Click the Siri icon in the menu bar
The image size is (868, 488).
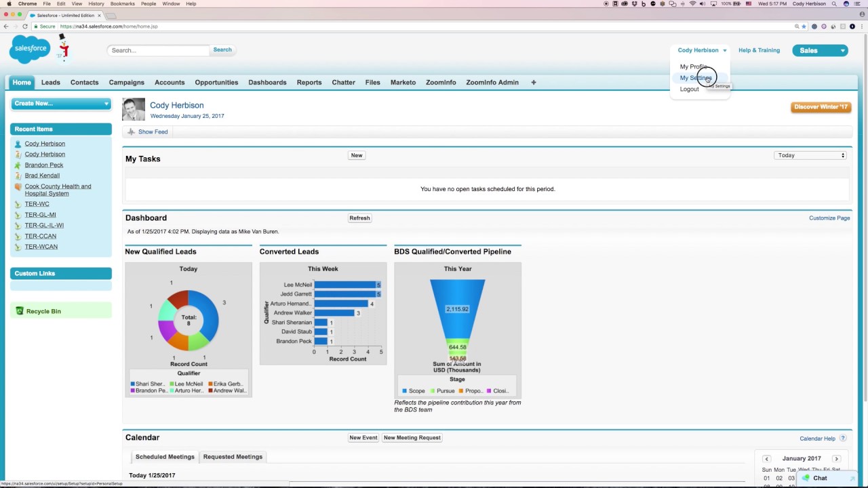(x=846, y=3)
